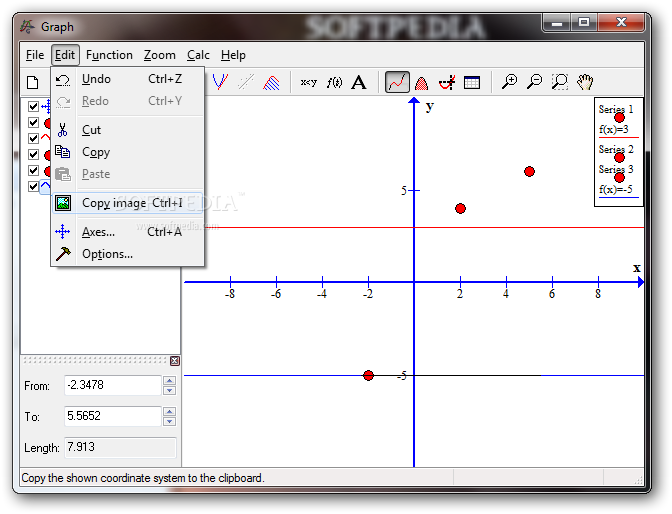Decrease the From value with down arrow
Screen dimensions: 672x514
pyautogui.click(x=169, y=391)
